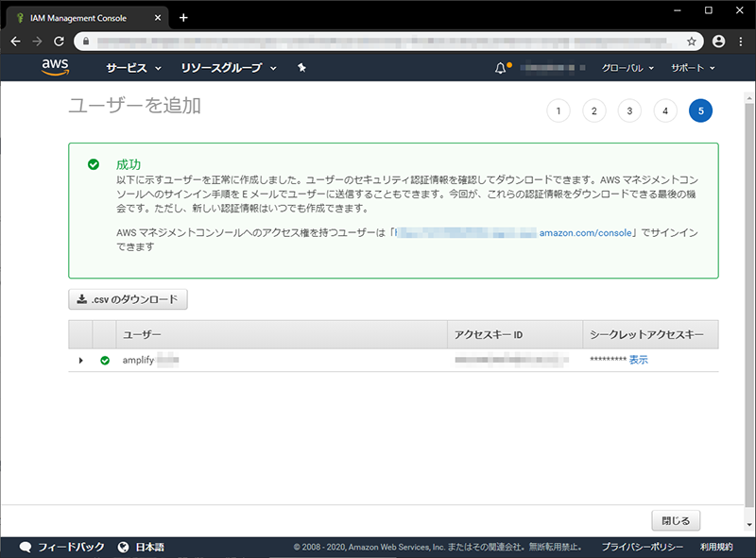
Task: Open the リソースグループ dropdown
Action: click(229, 68)
